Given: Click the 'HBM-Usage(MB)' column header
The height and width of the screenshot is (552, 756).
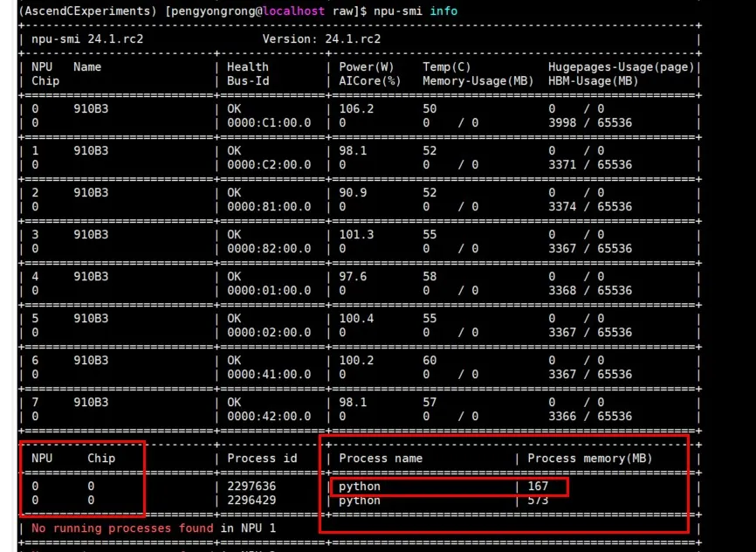Looking at the screenshot, I should point(593,80).
